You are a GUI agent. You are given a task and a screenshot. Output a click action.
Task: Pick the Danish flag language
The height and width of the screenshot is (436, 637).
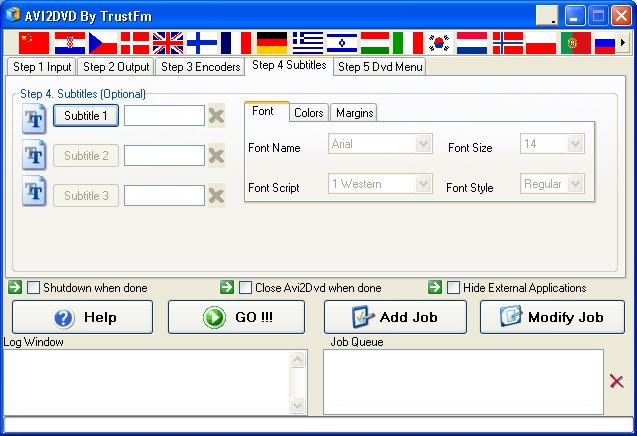pyautogui.click(x=135, y=43)
